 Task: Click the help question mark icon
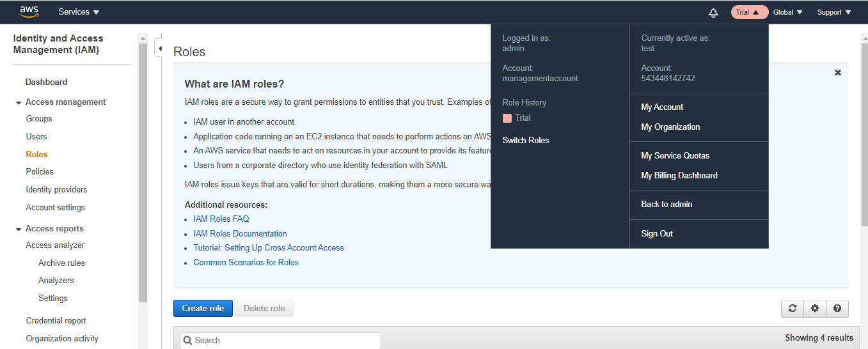[837, 309]
